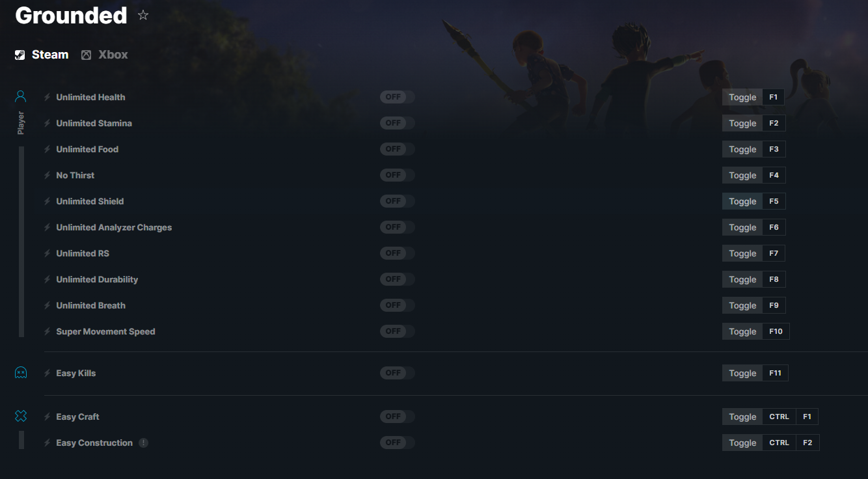Turn on Unlimited Durability switch
868x479 pixels.
pos(397,279)
